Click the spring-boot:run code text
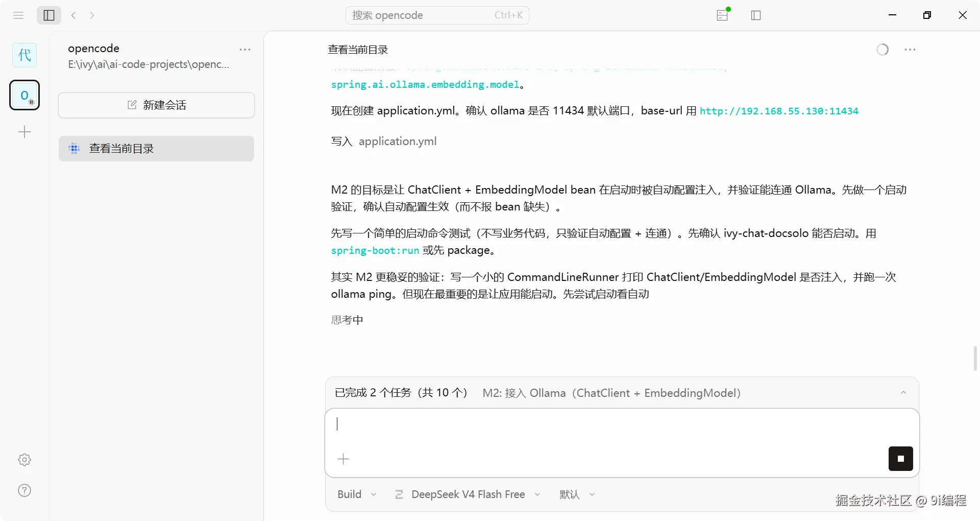Viewport: 980px width, 521px height. tap(375, 250)
